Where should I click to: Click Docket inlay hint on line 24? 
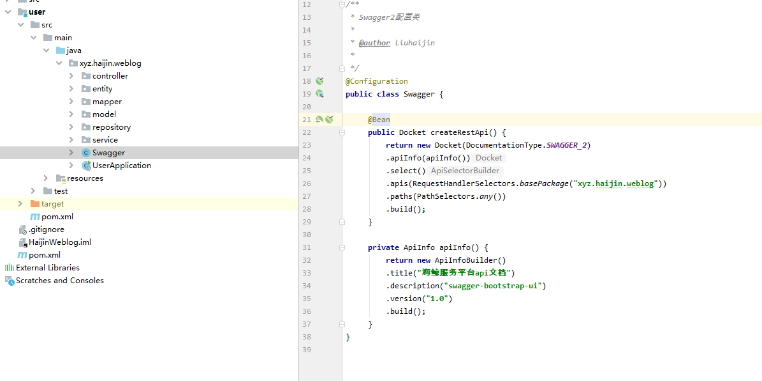(x=489, y=158)
